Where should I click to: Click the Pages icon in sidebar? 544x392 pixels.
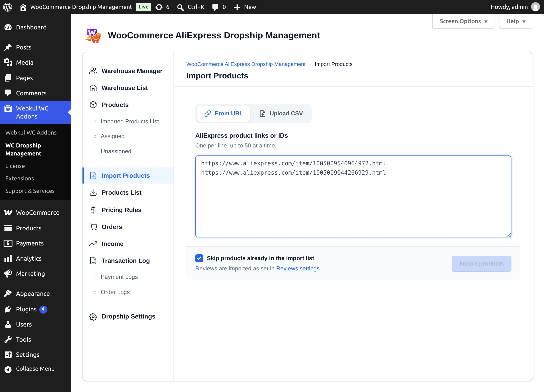coord(8,78)
